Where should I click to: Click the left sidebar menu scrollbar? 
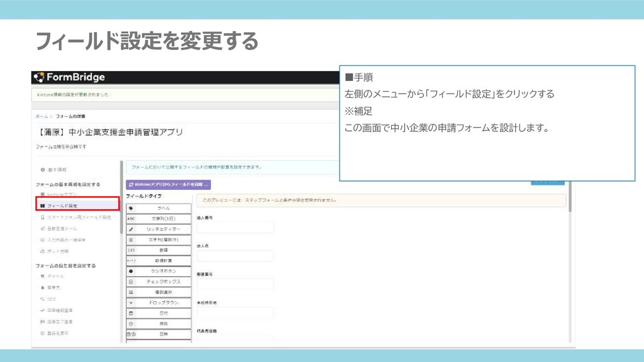point(121,197)
